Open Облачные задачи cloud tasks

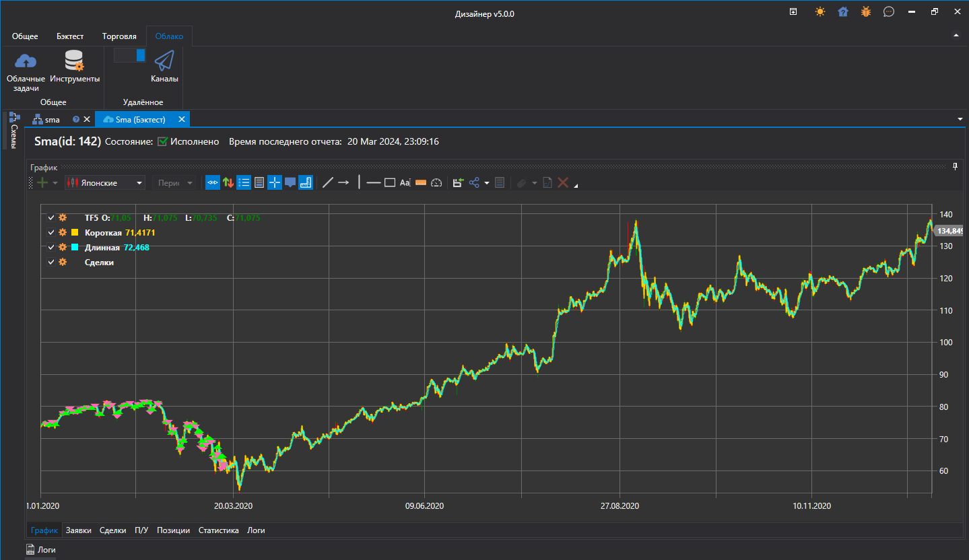pos(26,72)
